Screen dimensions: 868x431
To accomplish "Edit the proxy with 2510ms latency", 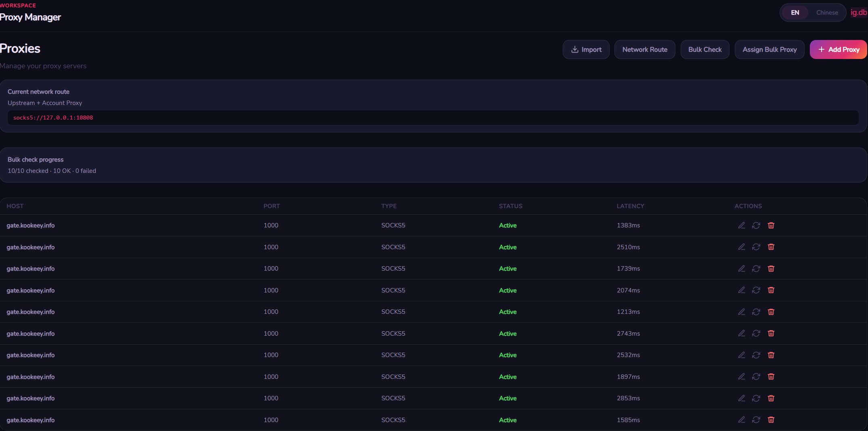I will point(741,247).
